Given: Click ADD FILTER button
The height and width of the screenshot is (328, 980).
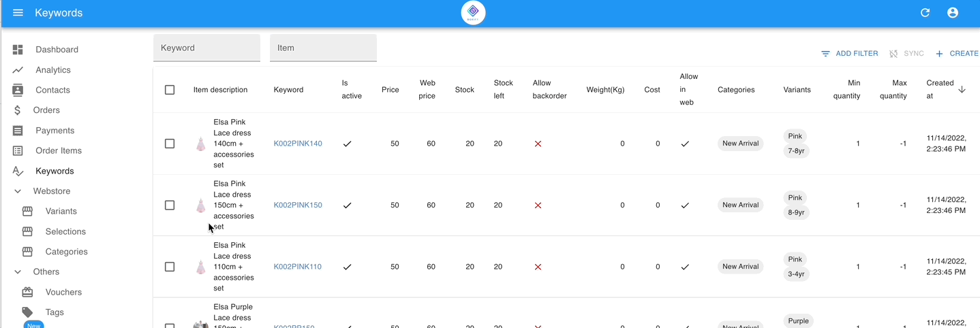Looking at the screenshot, I should tap(849, 54).
